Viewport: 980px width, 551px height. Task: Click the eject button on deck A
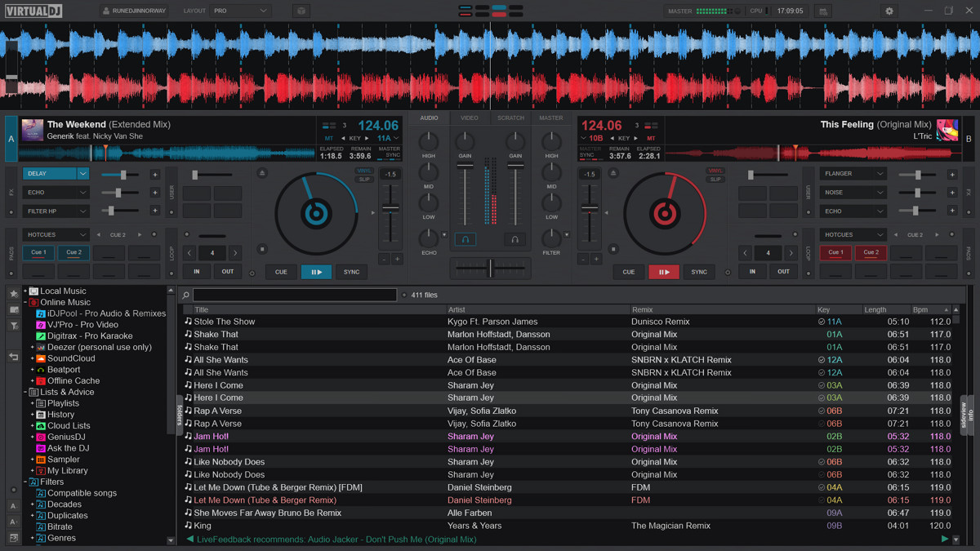pyautogui.click(x=262, y=173)
